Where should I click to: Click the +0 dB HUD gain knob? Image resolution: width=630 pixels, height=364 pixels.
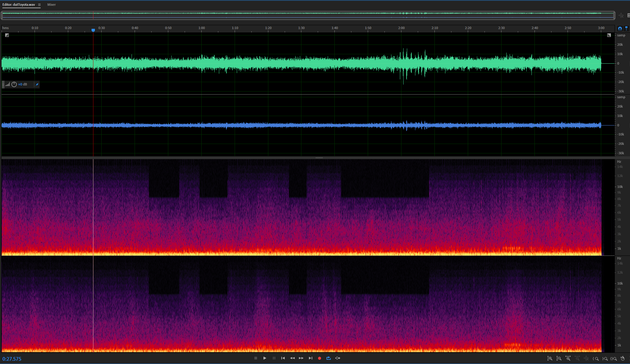(14, 85)
